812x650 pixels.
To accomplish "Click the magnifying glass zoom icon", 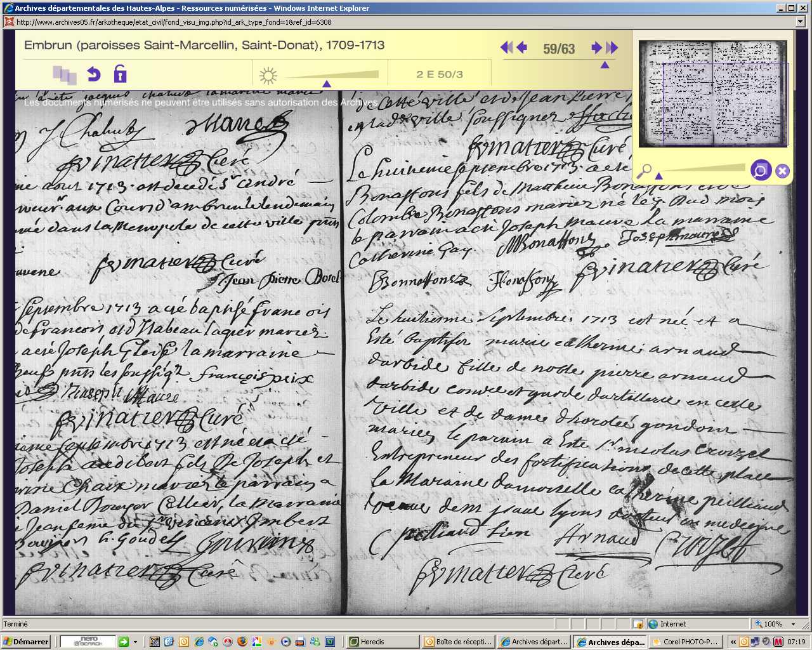I will coord(644,171).
